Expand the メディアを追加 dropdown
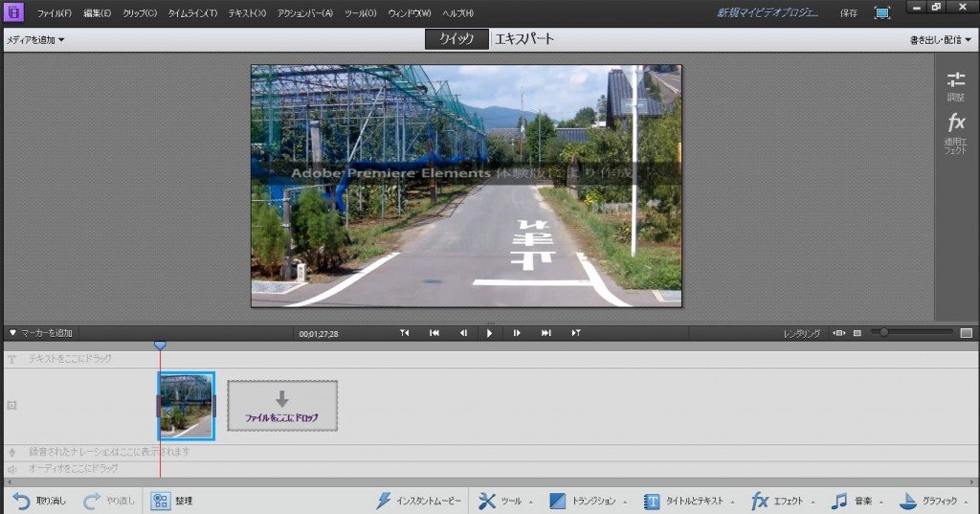Screen dimensions: 980x514 click(35, 40)
